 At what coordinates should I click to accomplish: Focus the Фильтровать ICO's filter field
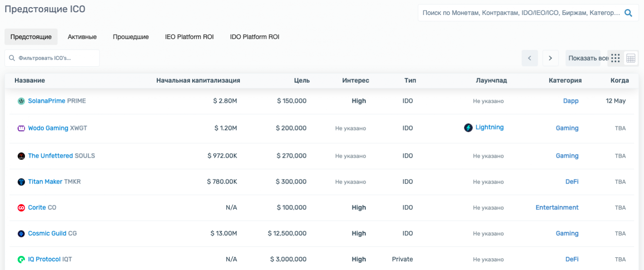coord(52,58)
